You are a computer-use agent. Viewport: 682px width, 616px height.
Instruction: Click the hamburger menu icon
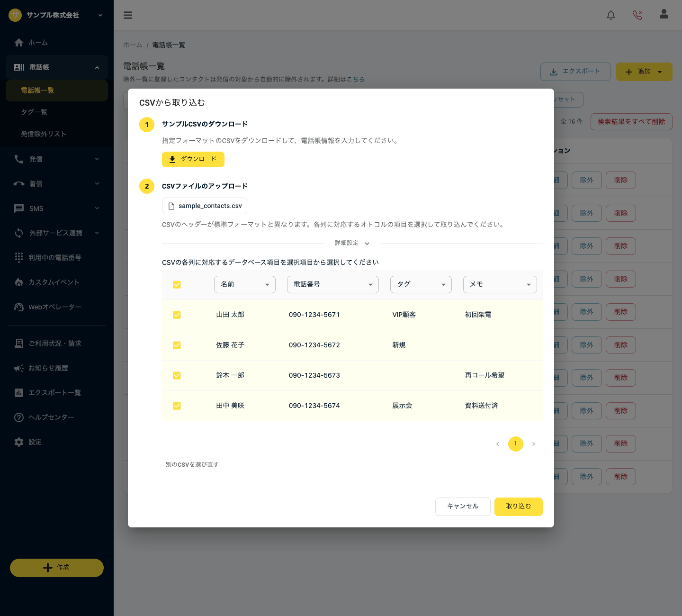pyautogui.click(x=128, y=15)
